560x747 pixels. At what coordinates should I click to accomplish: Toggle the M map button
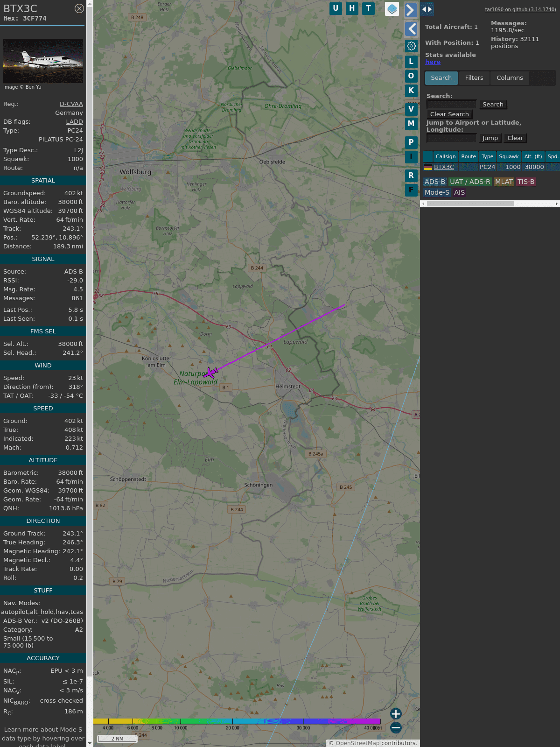pyautogui.click(x=411, y=124)
